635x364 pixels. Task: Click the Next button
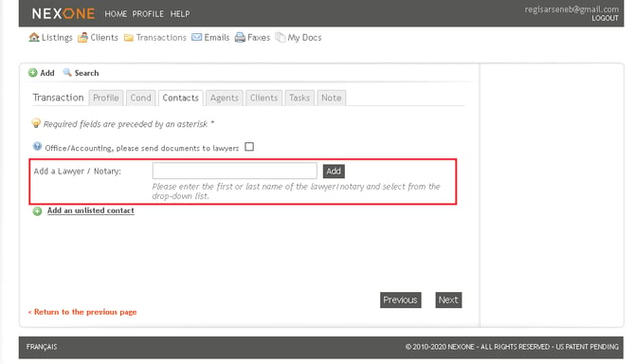pyautogui.click(x=448, y=300)
